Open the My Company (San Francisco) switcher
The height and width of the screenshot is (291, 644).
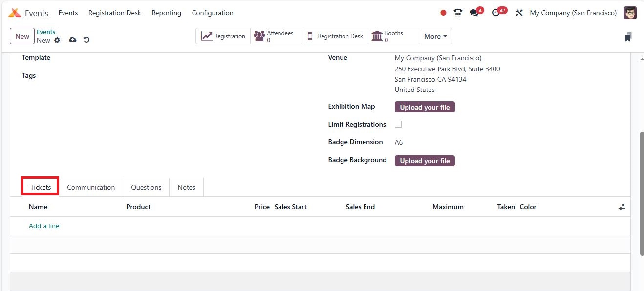pyautogui.click(x=573, y=13)
